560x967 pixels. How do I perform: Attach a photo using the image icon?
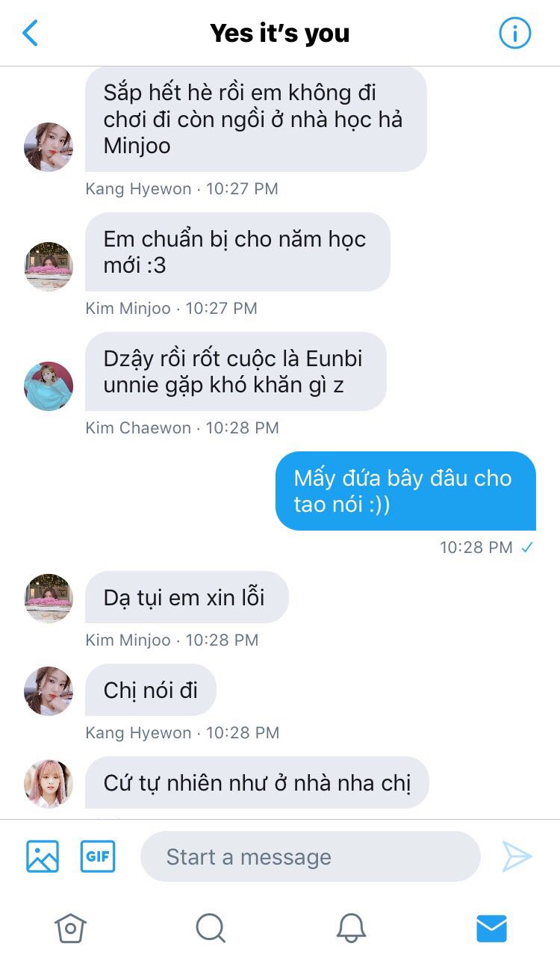43,856
